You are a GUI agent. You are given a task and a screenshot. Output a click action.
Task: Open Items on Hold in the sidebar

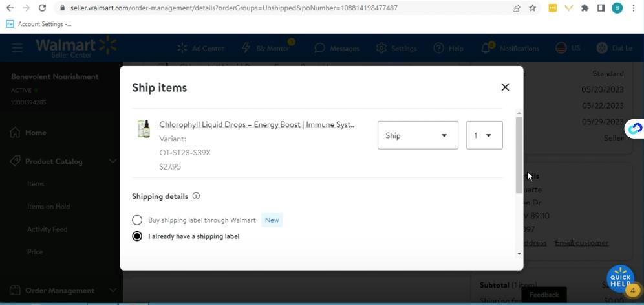(48, 207)
